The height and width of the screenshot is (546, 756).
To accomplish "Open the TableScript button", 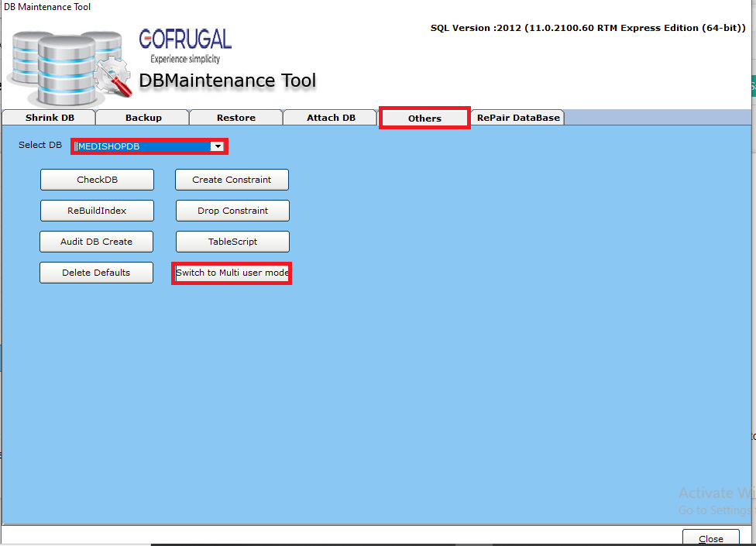I will coord(232,242).
